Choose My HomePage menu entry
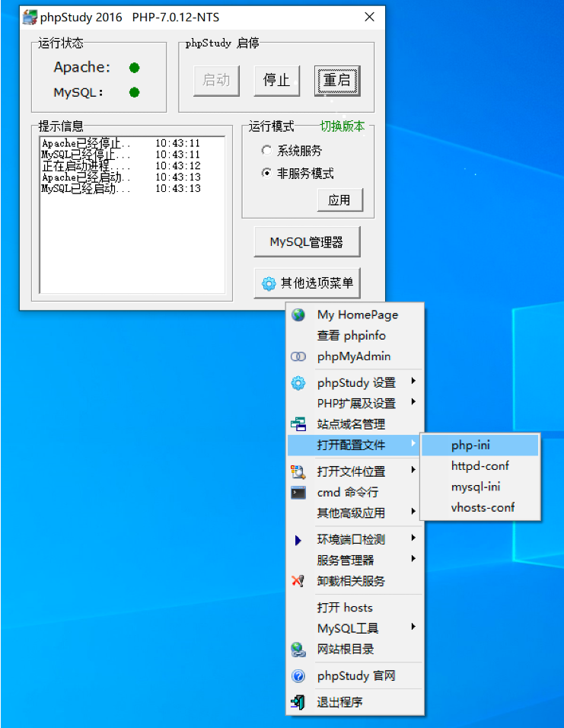 click(x=355, y=315)
